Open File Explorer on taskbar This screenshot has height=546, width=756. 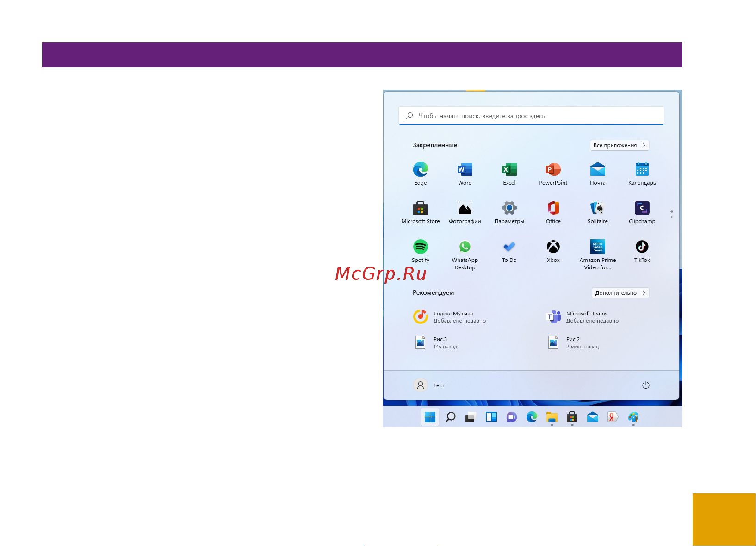point(552,417)
